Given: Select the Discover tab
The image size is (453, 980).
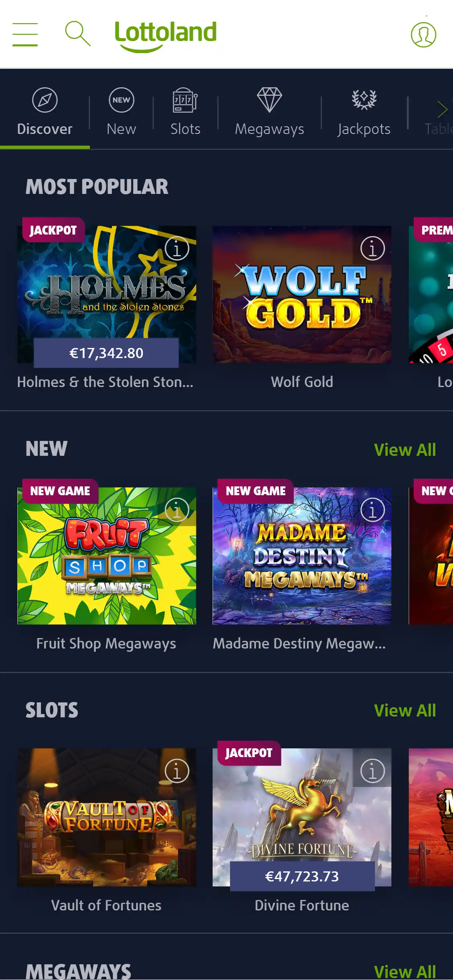Looking at the screenshot, I should 45,112.
